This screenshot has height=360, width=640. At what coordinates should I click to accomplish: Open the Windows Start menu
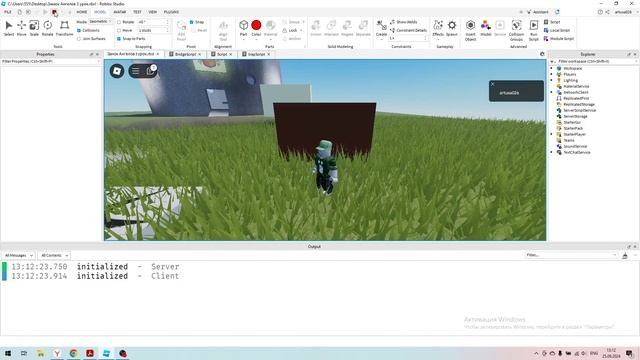pos(8,353)
